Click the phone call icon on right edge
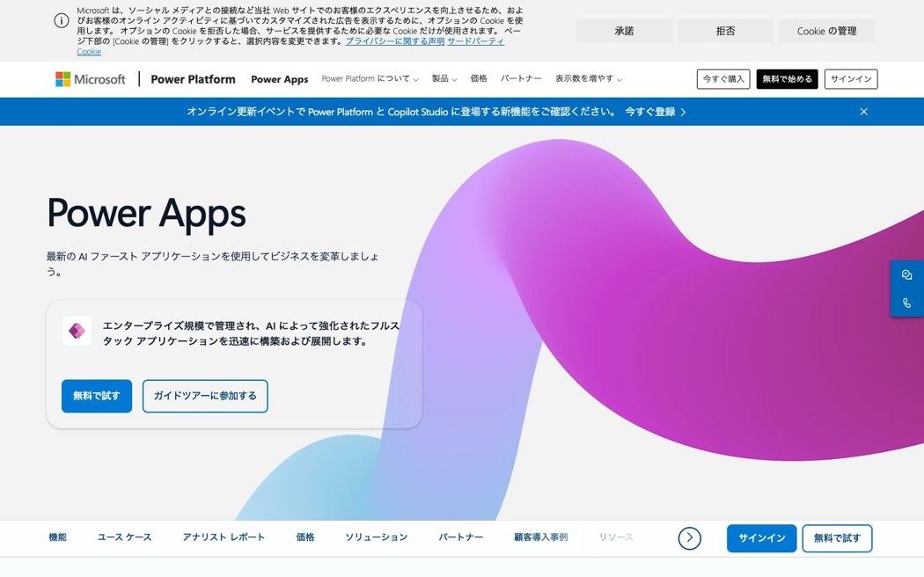The width and height of the screenshot is (924, 577). pos(907,303)
